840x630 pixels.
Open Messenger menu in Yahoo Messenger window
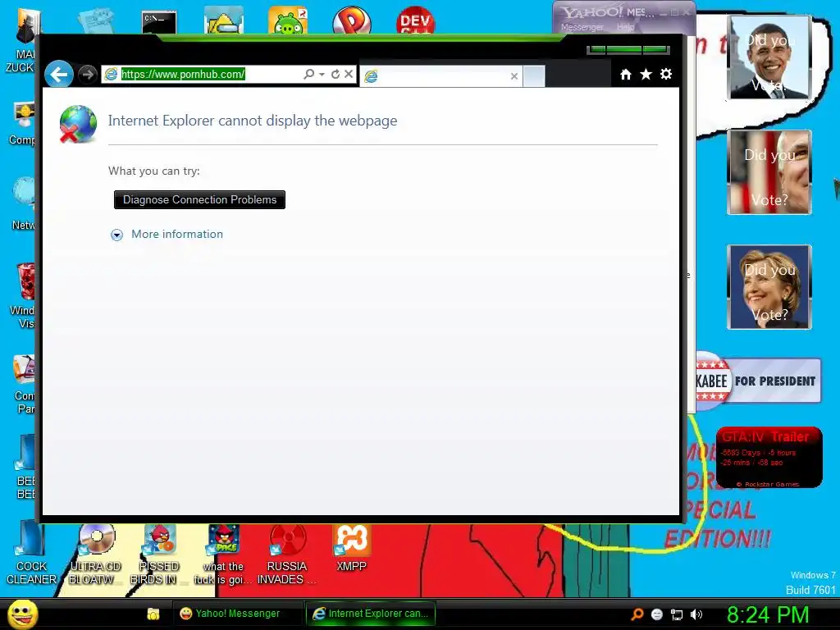582,27
